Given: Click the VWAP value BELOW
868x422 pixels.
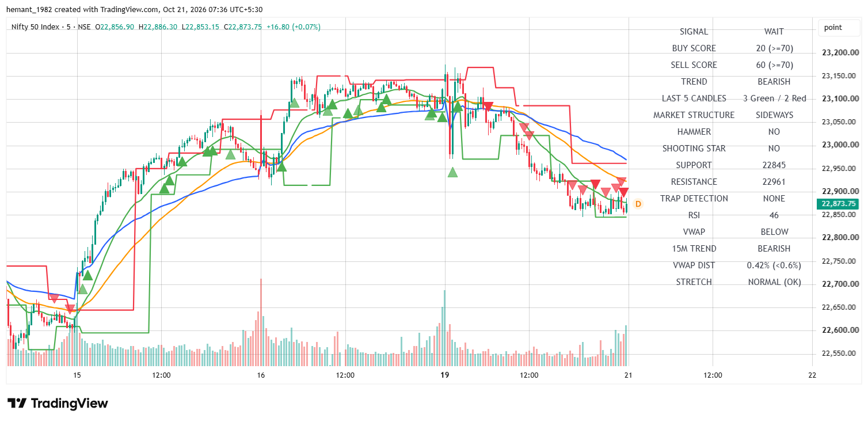Looking at the screenshot, I should [x=774, y=232].
